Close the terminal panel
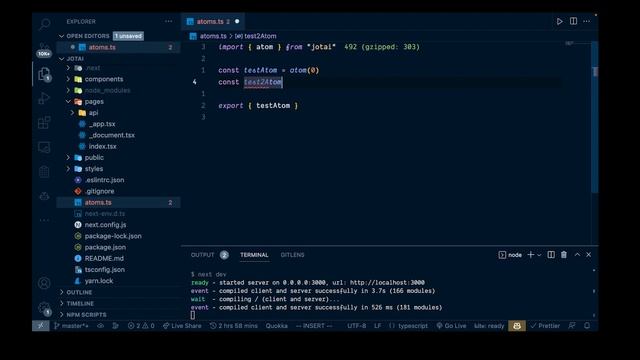 (x=589, y=255)
